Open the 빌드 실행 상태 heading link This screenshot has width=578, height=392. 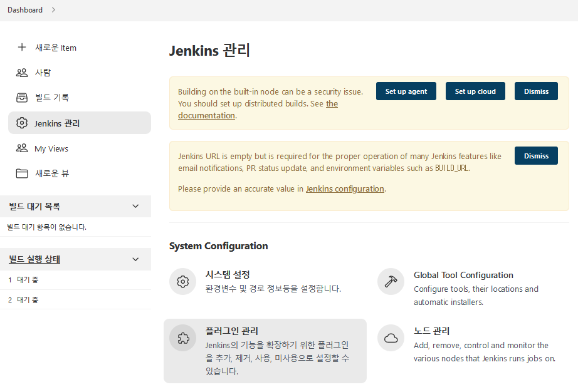tap(34, 259)
